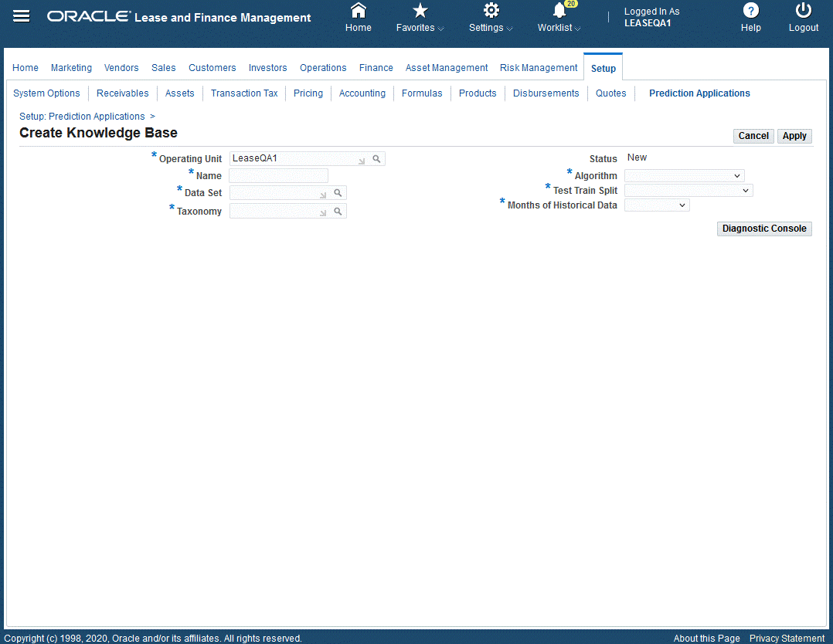Focus the Operating Unit field
The width and height of the screenshot is (833, 644).
click(x=299, y=159)
